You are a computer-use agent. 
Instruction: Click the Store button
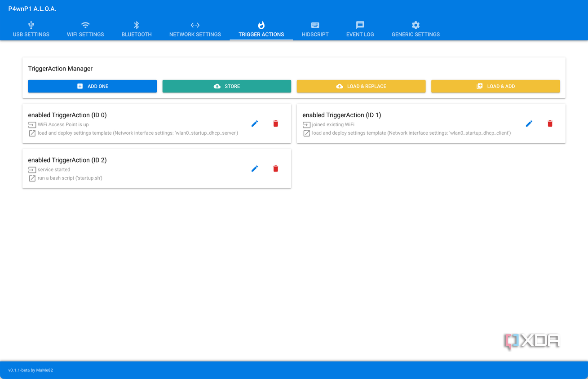[227, 86]
